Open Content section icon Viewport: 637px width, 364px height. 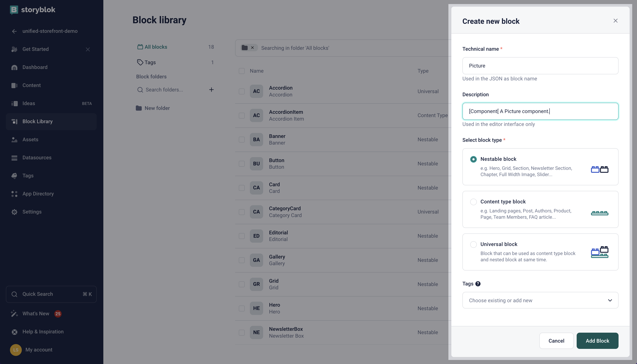[x=14, y=85]
